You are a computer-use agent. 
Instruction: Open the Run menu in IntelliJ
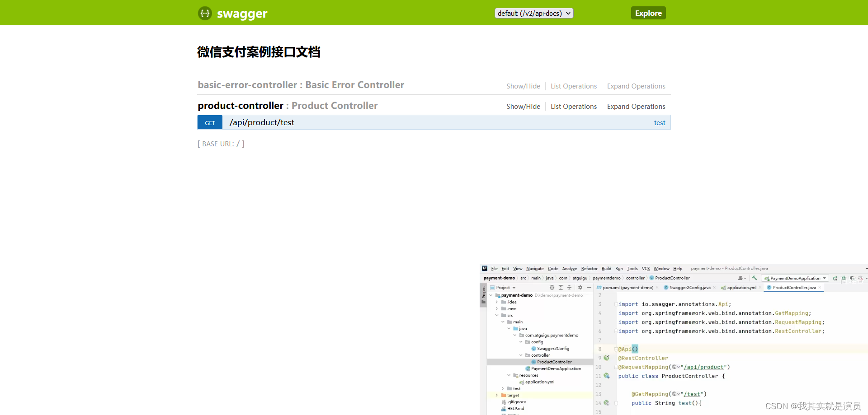619,269
